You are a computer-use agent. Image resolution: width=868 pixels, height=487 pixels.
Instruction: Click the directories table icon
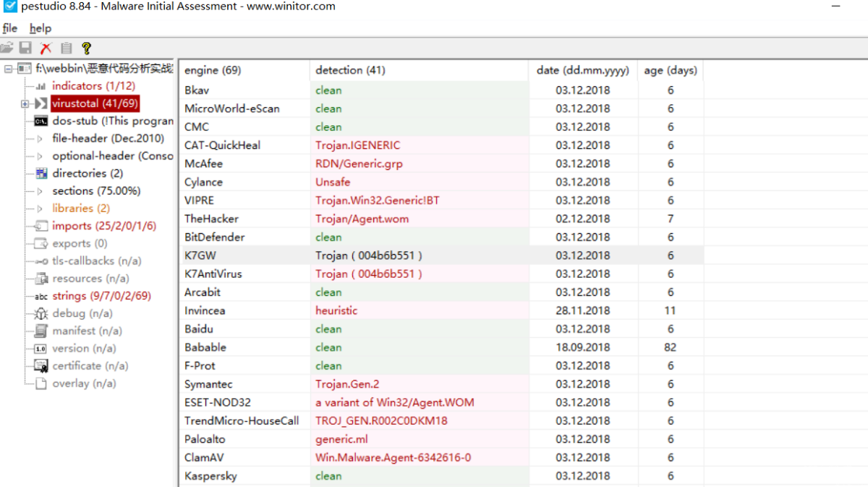pyautogui.click(x=41, y=174)
